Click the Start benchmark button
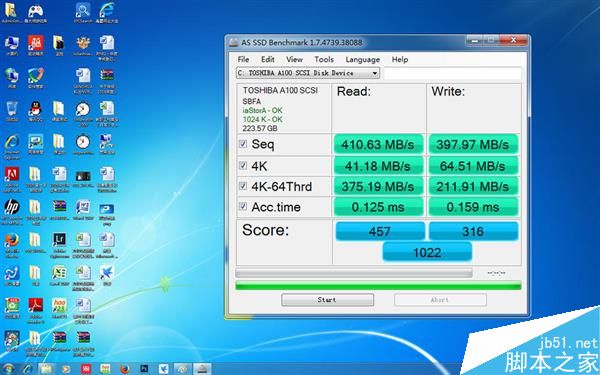 [x=328, y=300]
